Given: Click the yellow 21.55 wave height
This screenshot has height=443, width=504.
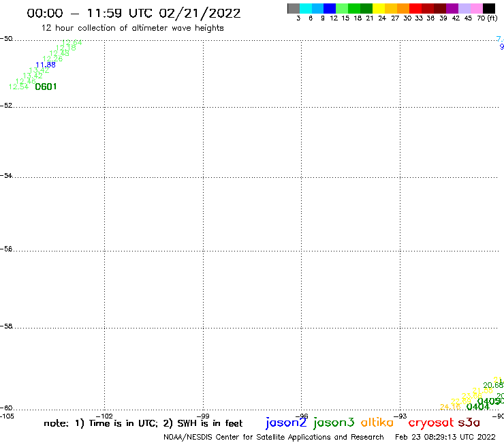Looking at the screenshot, I should pyautogui.click(x=482, y=391).
